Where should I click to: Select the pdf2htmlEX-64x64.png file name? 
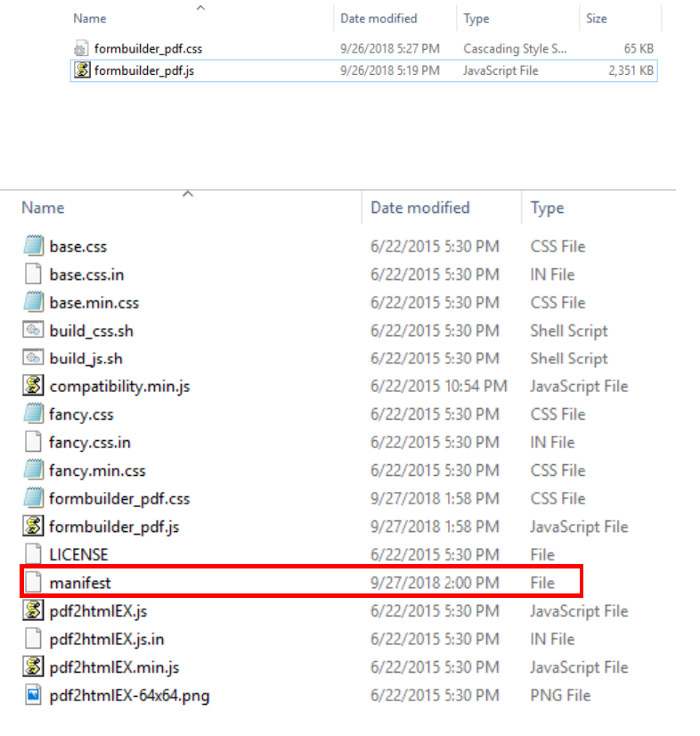pyautogui.click(x=129, y=696)
